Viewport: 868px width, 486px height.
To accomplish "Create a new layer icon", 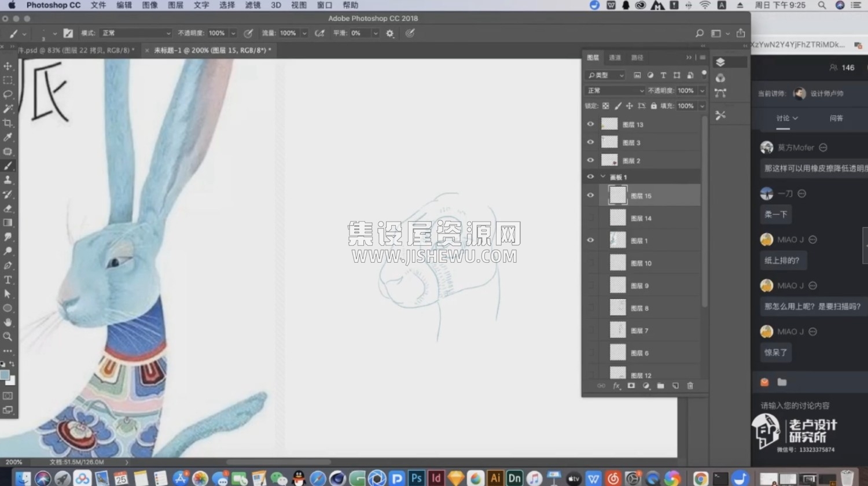I will pyautogui.click(x=675, y=386).
